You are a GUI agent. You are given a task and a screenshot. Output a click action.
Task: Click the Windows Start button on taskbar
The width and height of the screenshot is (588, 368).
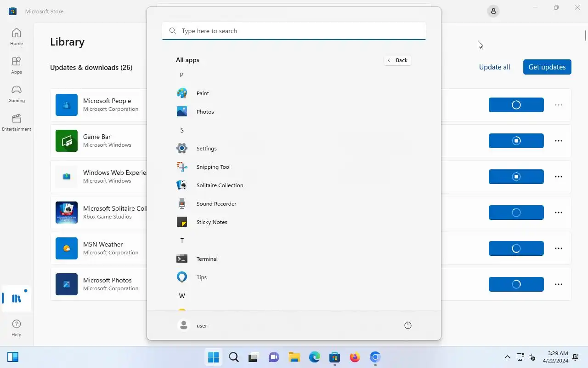click(214, 357)
